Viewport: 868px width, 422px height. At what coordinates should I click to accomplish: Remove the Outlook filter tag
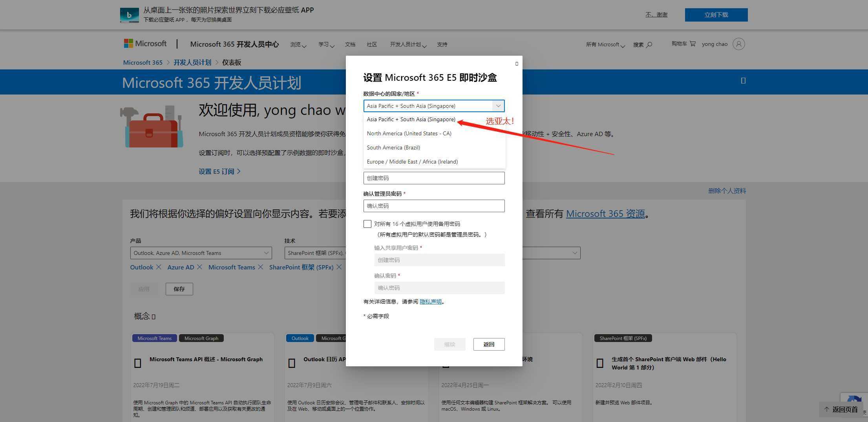click(159, 267)
